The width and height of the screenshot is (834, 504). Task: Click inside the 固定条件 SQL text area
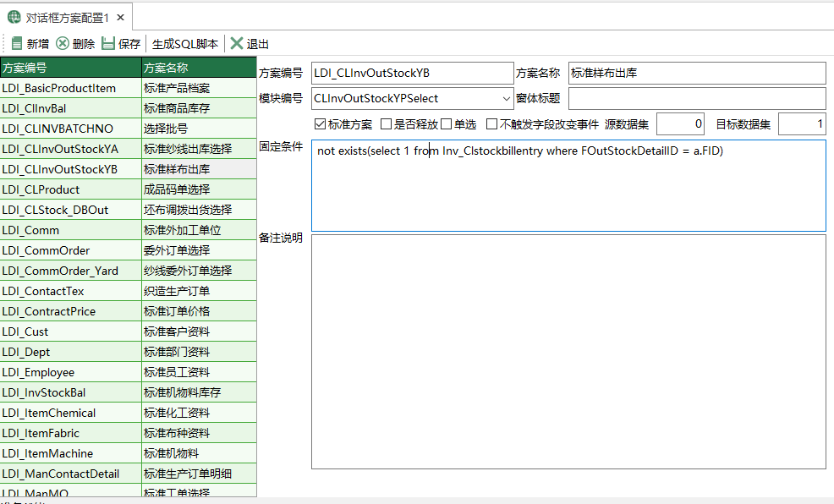568,186
